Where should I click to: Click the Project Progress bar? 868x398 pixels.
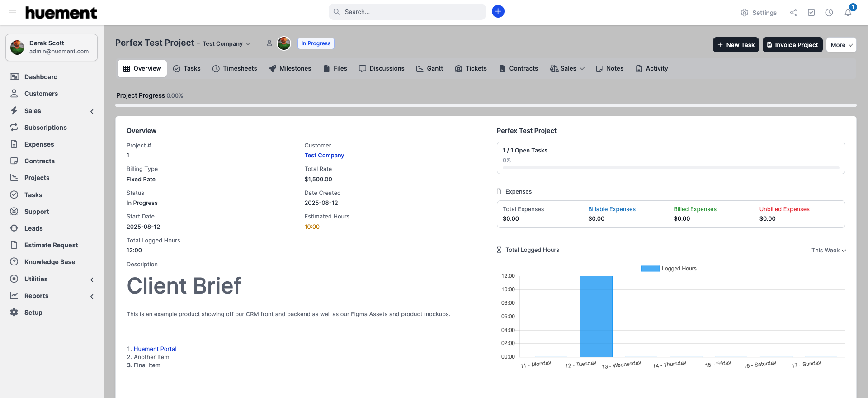pyautogui.click(x=486, y=105)
